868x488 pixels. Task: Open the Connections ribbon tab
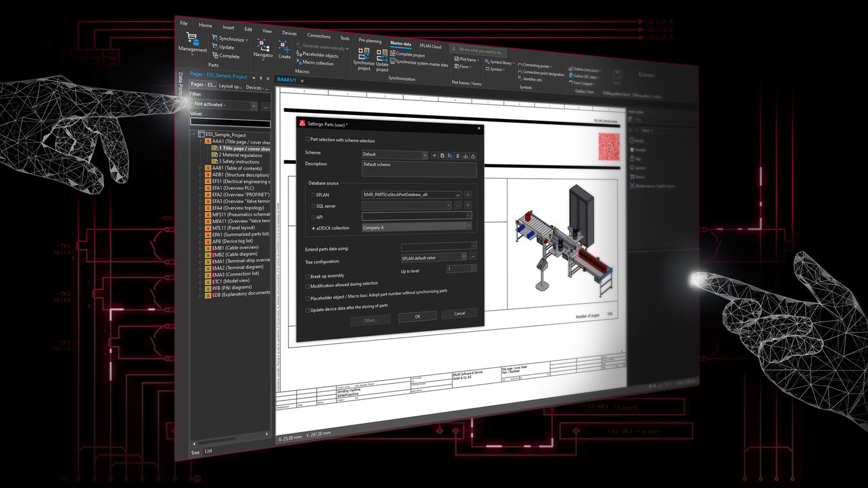pyautogui.click(x=318, y=36)
